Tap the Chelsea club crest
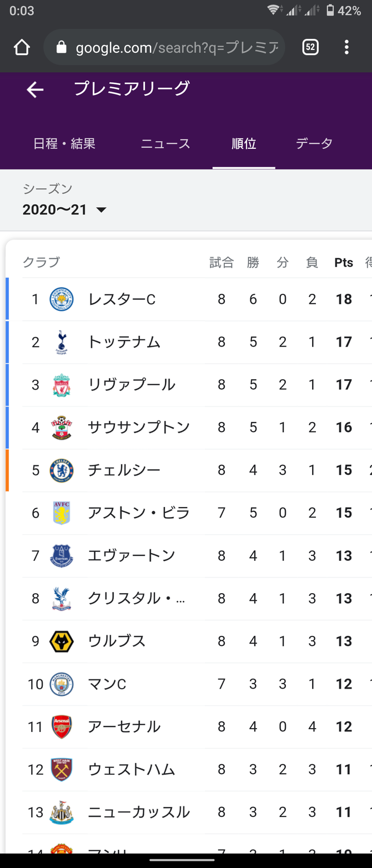The height and width of the screenshot is (868, 372). 61,470
